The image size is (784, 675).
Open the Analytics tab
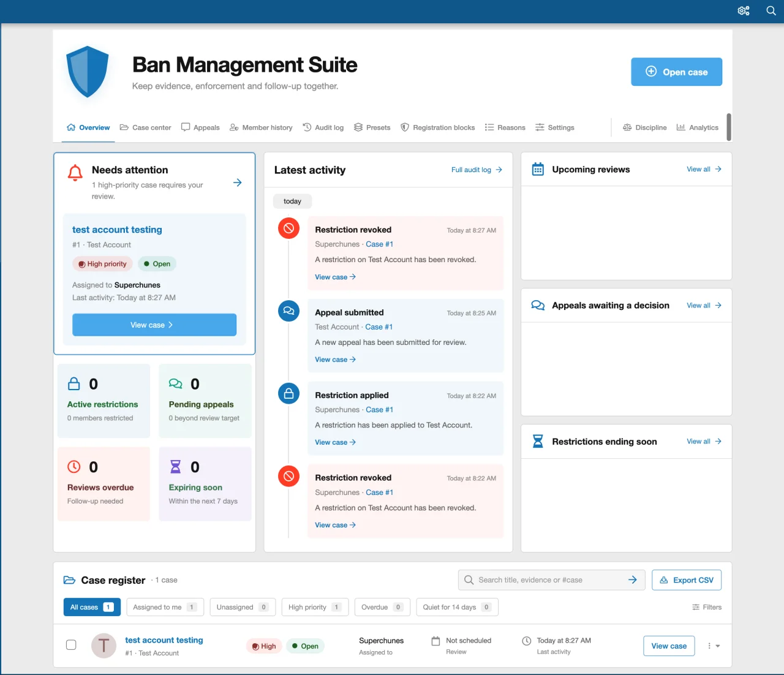(697, 127)
